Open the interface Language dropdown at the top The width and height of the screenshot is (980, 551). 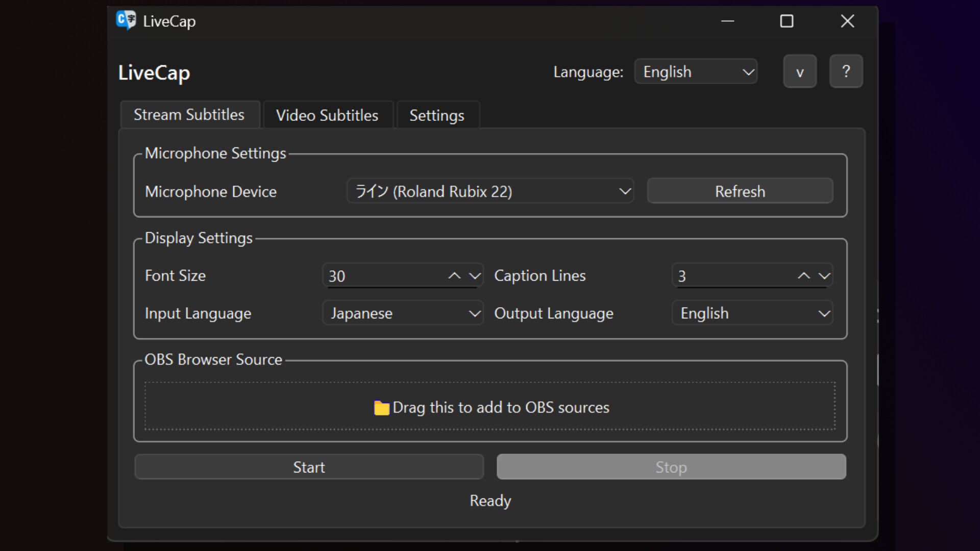(x=696, y=71)
